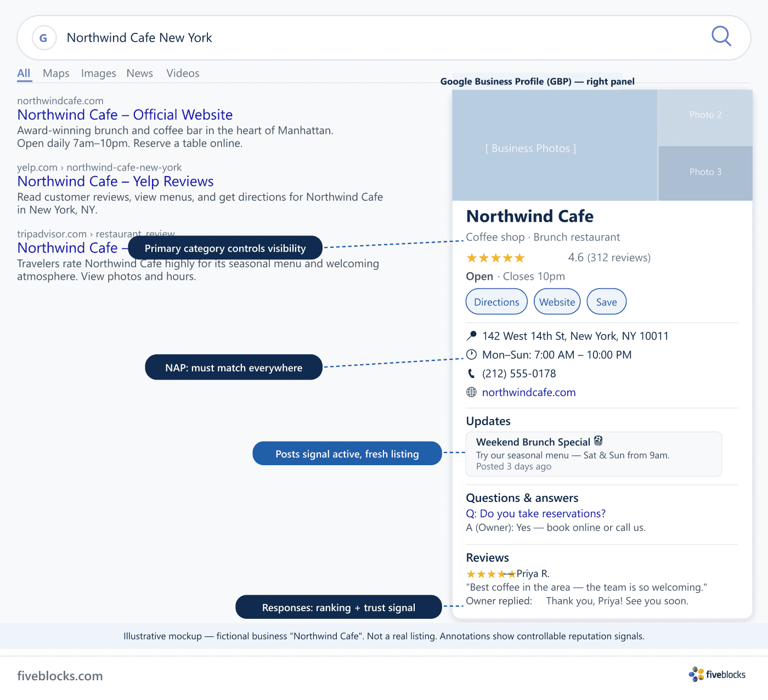Viewport: 768px width, 700px height.
Task: Open the Photo 2 thumbnail
Action: tap(705, 117)
